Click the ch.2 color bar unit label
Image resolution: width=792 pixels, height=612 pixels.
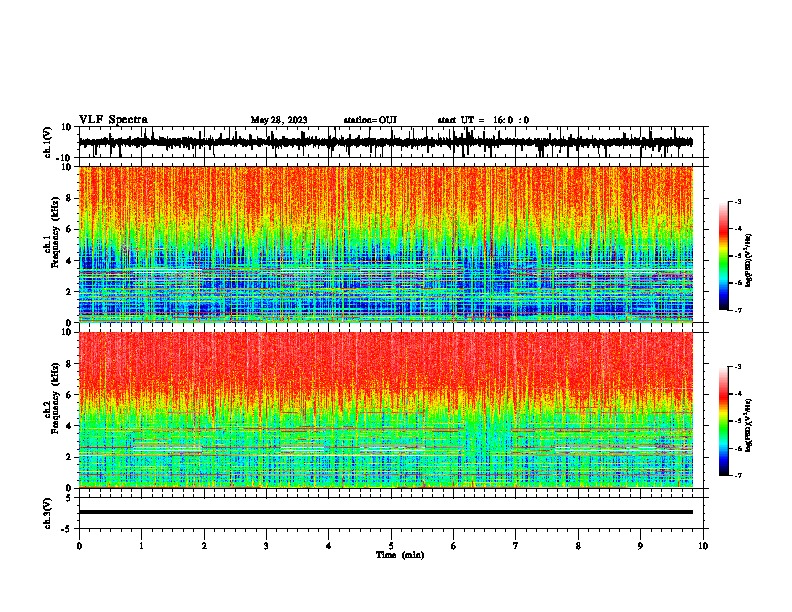[x=749, y=425]
